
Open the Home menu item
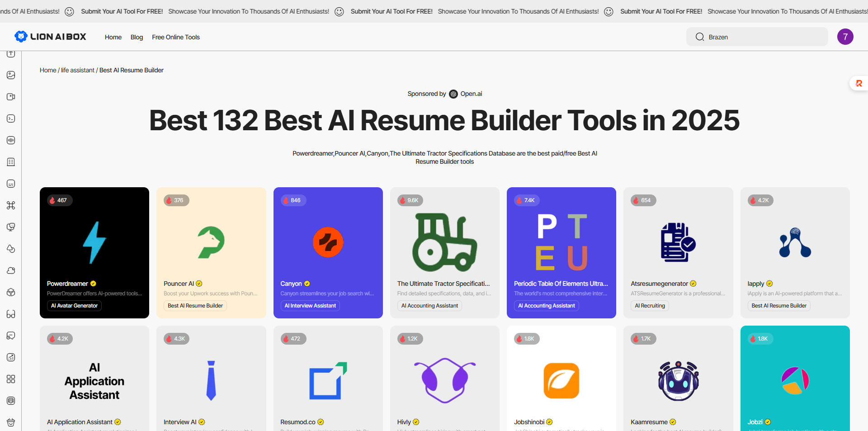(x=113, y=37)
